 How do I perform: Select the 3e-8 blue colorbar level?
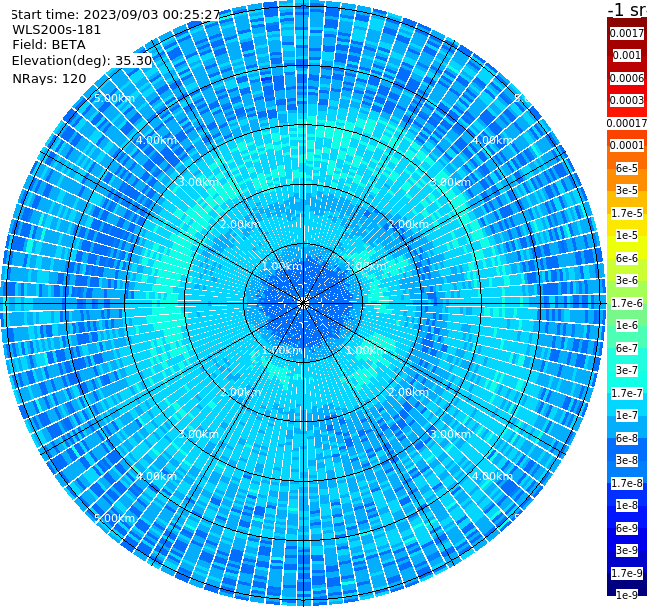(x=627, y=461)
